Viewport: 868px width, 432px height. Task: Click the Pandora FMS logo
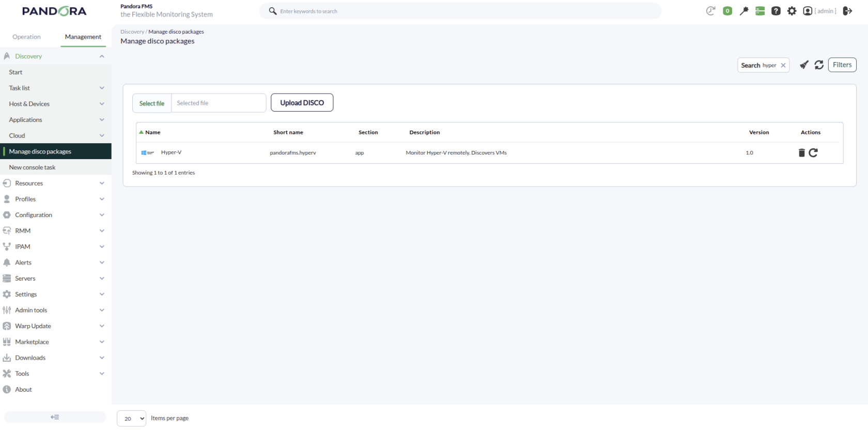pyautogui.click(x=54, y=11)
